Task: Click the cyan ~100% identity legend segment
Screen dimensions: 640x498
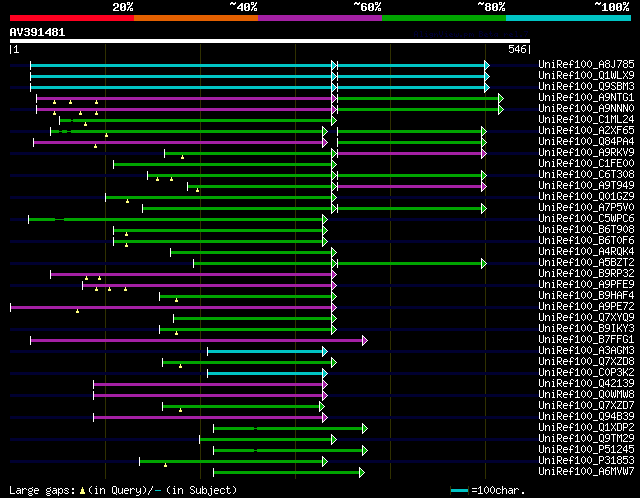Action: pos(568,18)
